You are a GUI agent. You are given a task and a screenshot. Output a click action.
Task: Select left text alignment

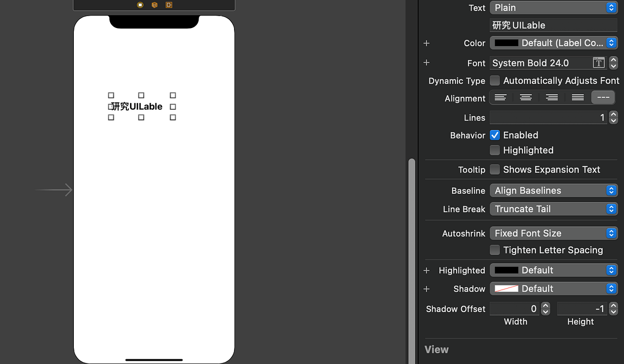pyautogui.click(x=500, y=97)
